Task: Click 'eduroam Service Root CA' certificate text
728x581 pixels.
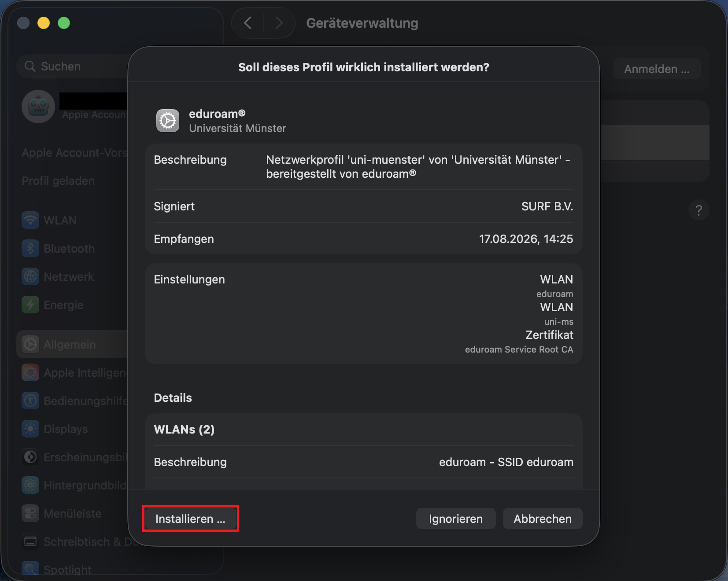Action: coord(519,349)
